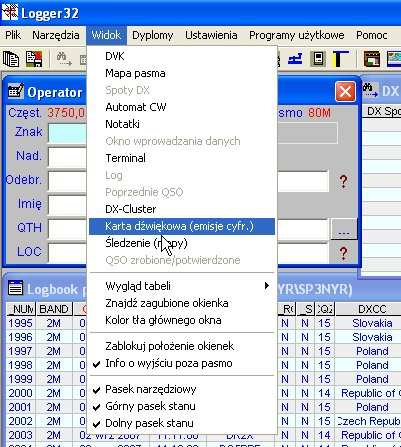
Task: Click the yellow T terminal toolbar icon
Action: click(340, 59)
